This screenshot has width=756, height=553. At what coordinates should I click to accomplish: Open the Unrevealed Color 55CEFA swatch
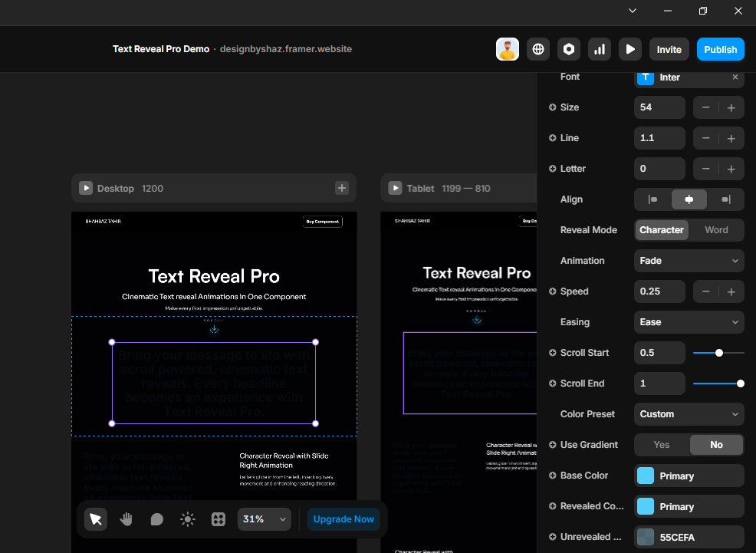[646, 537]
